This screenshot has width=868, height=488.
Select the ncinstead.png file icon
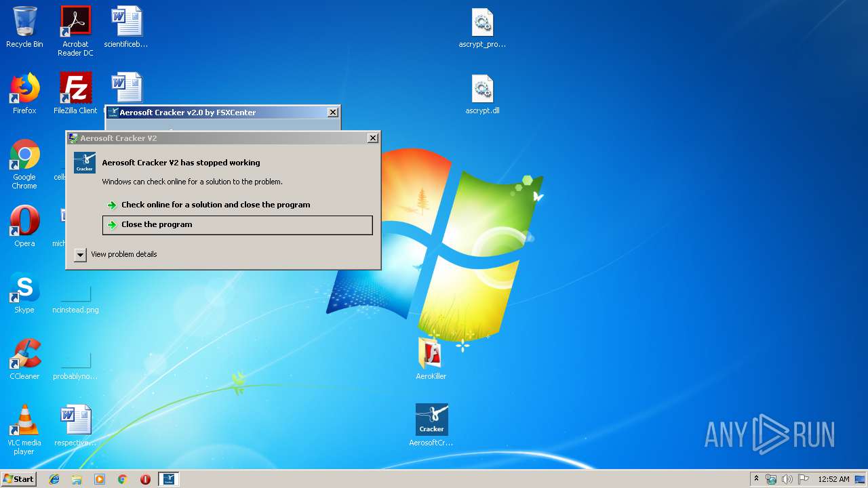point(75,298)
